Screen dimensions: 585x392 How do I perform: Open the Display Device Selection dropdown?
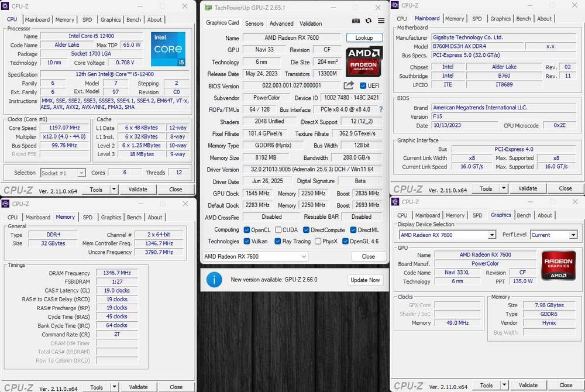[x=448, y=235]
